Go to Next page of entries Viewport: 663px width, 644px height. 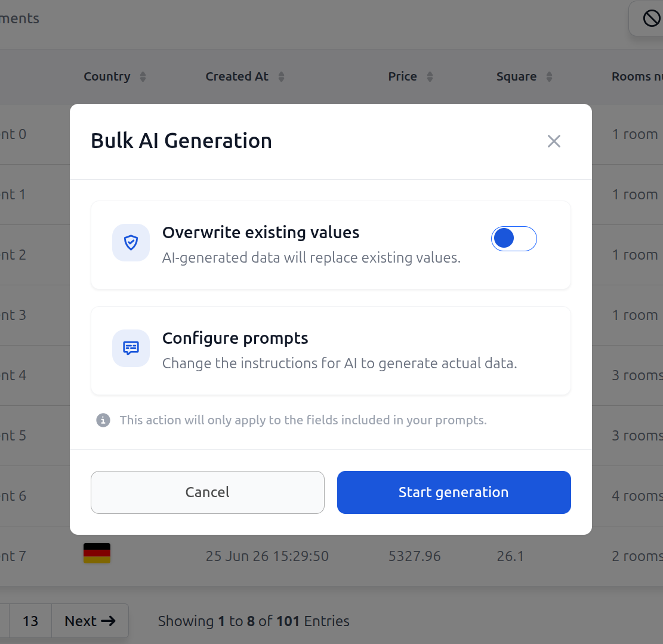click(90, 621)
